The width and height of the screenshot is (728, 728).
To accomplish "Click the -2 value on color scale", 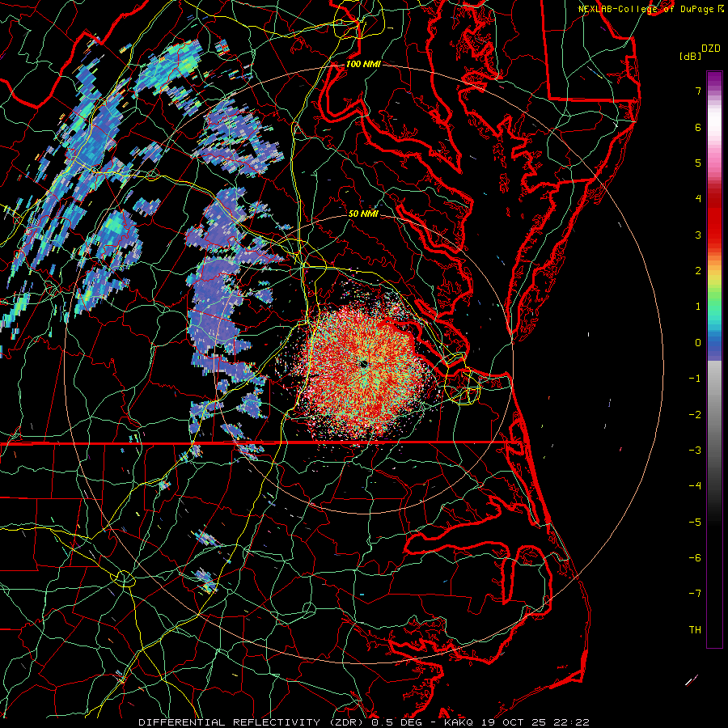I will tap(695, 414).
